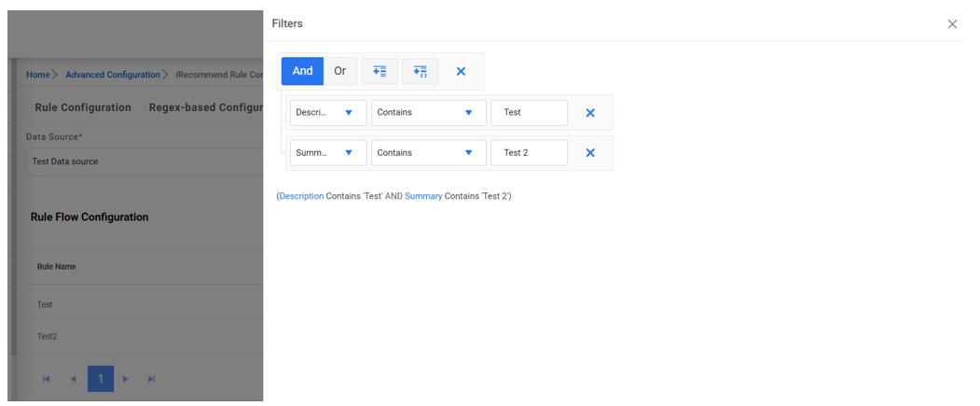Open the Summary field dropdown

point(328,153)
